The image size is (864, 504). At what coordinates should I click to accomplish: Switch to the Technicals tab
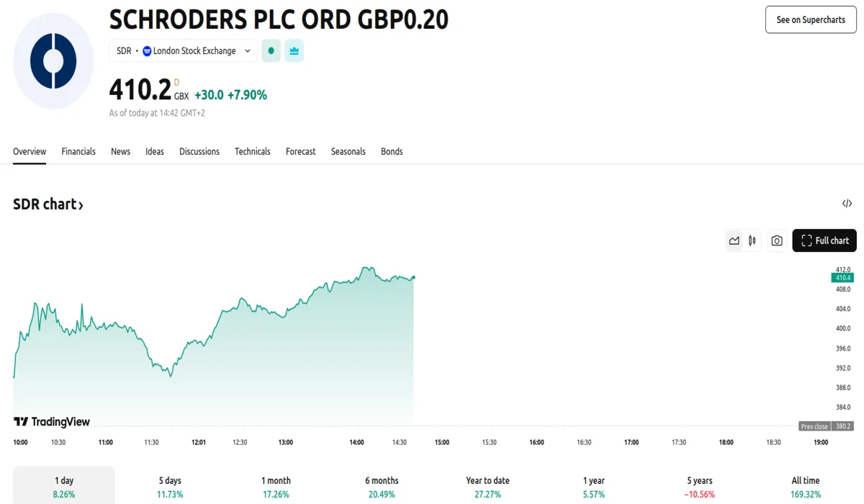pos(252,151)
